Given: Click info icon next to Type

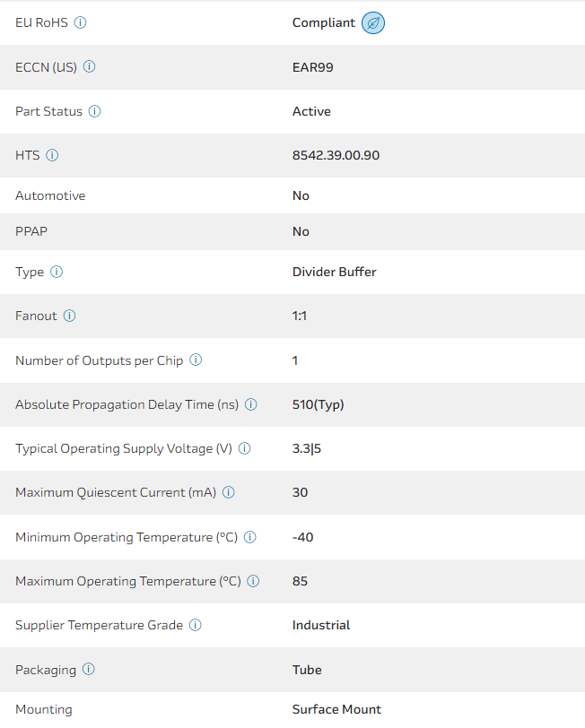Looking at the screenshot, I should [57, 272].
